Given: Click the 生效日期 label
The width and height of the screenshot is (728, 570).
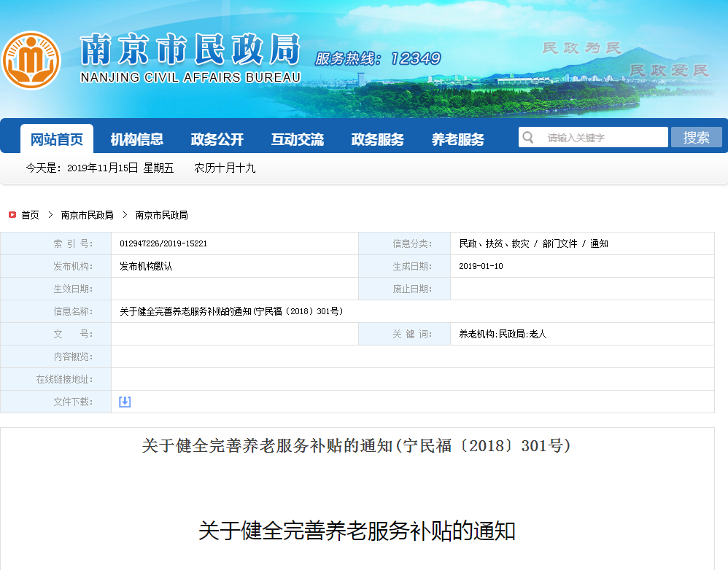Looking at the screenshot, I should (x=73, y=289).
